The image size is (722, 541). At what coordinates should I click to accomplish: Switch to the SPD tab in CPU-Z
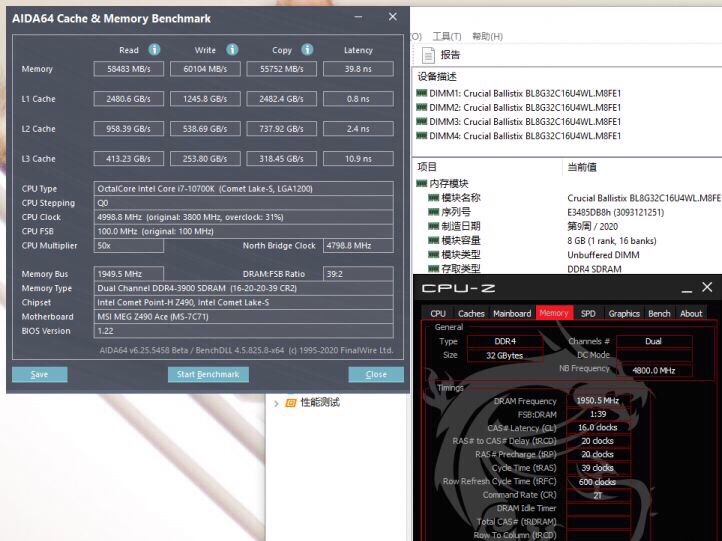click(588, 313)
